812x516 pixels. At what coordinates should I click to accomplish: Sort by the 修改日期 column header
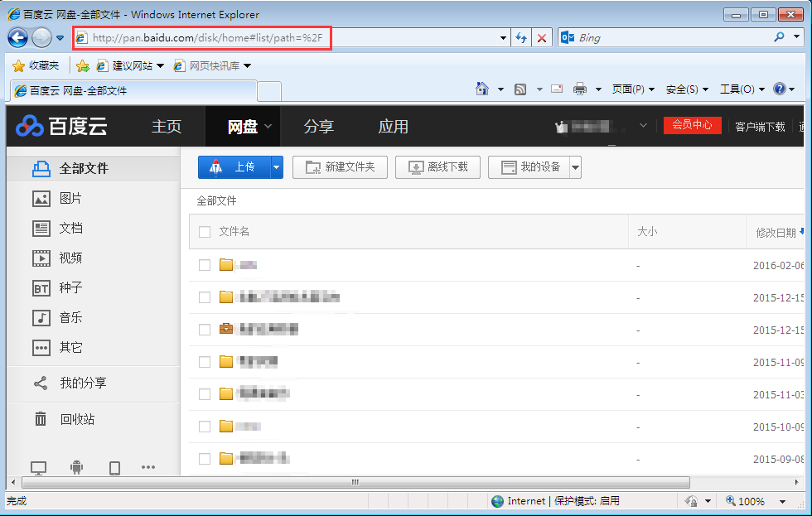coord(776,233)
